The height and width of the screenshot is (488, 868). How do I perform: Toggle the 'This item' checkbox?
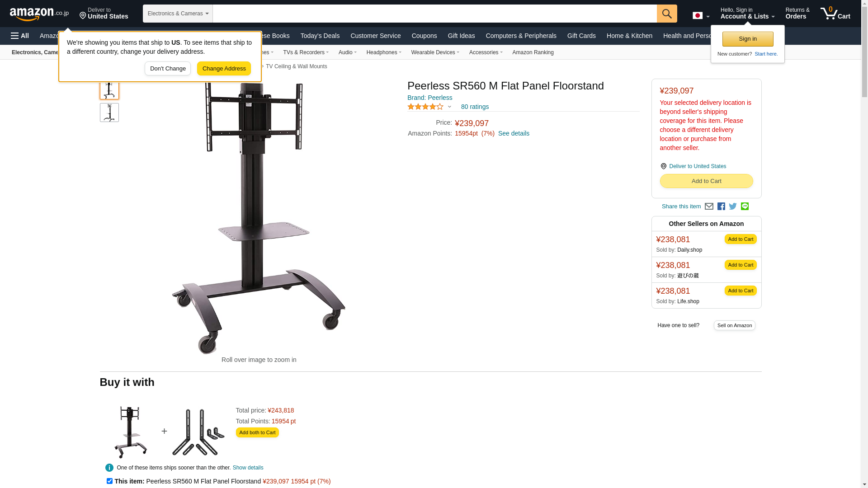pos(109,481)
